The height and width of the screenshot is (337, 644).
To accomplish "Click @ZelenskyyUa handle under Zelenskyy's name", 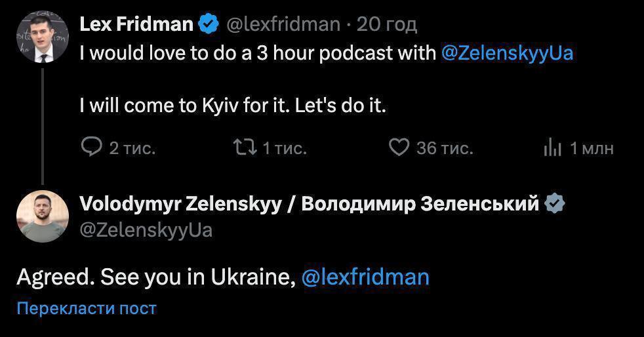I will (146, 230).
